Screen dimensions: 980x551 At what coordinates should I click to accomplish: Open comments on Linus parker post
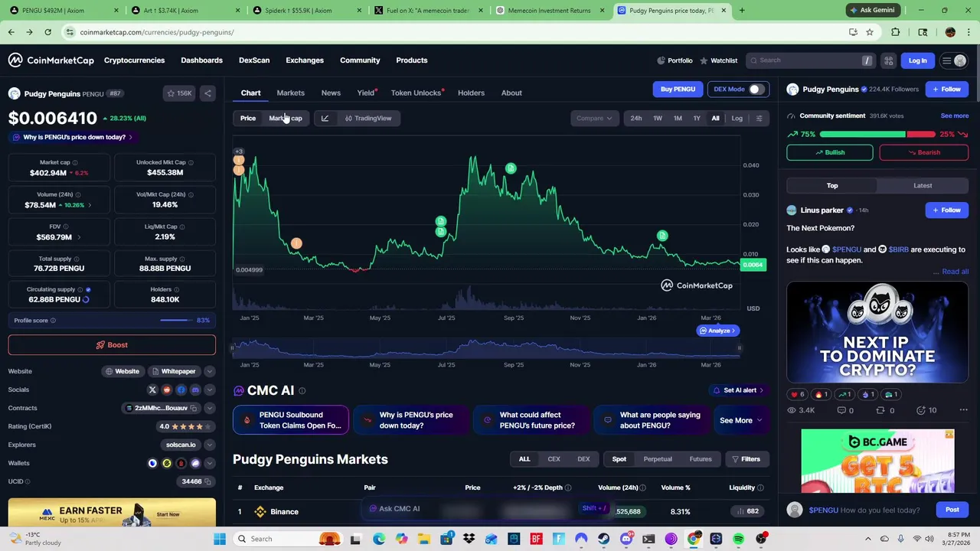click(845, 410)
